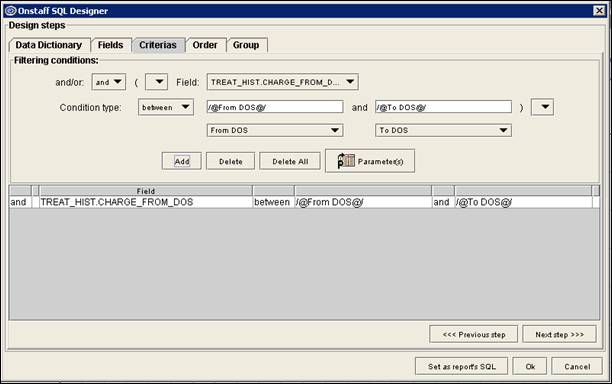
Task: Open the Group tab
Action: pos(246,45)
